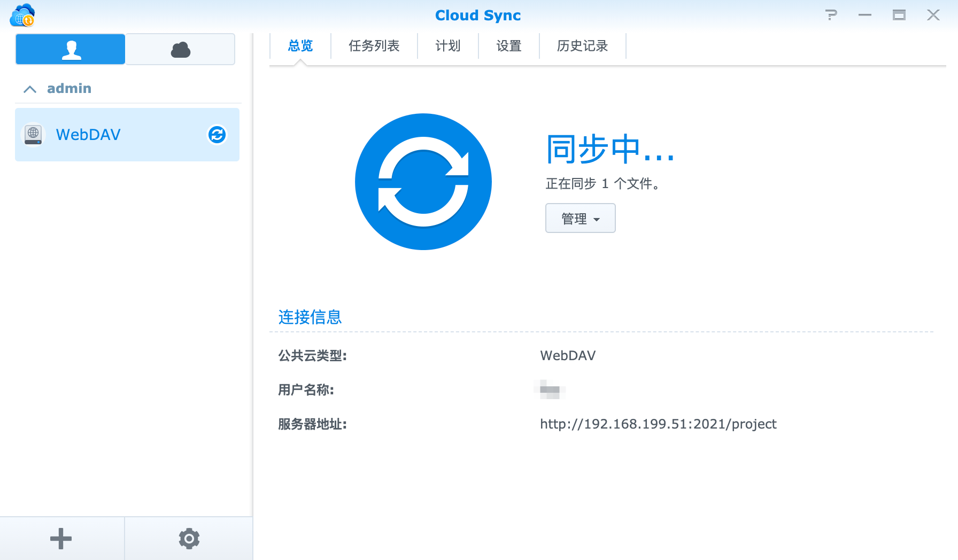Open the 管理 dropdown menu
958x560 pixels.
point(580,218)
